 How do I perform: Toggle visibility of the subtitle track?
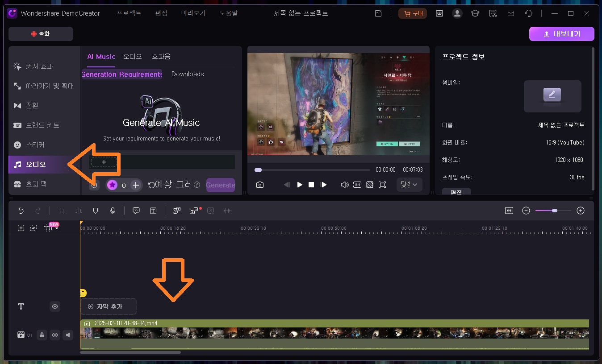click(55, 306)
